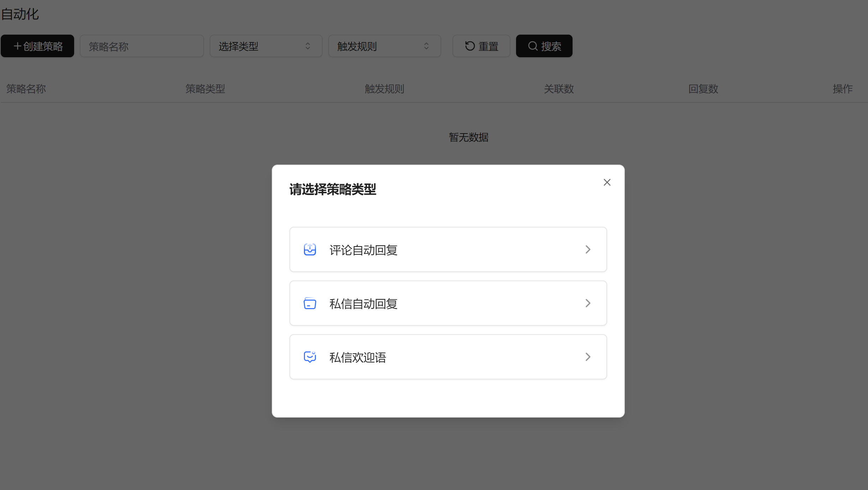The image size is (868, 490).
Task: Select 私信欢迎语 strategy type label
Action: click(x=358, y=358)
